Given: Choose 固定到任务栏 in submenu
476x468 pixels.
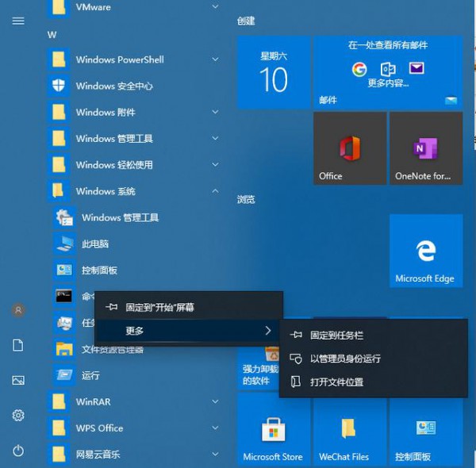Looking at the screenshot, I should (374, 335).
